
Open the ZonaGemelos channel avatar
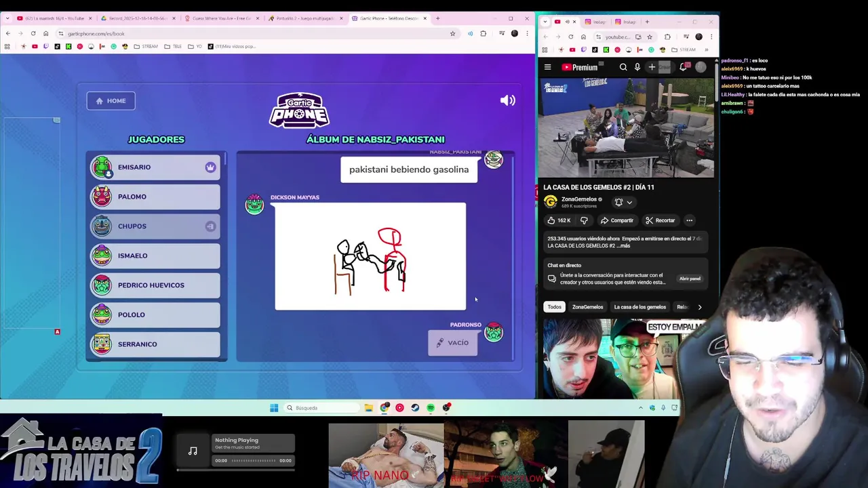551,202
